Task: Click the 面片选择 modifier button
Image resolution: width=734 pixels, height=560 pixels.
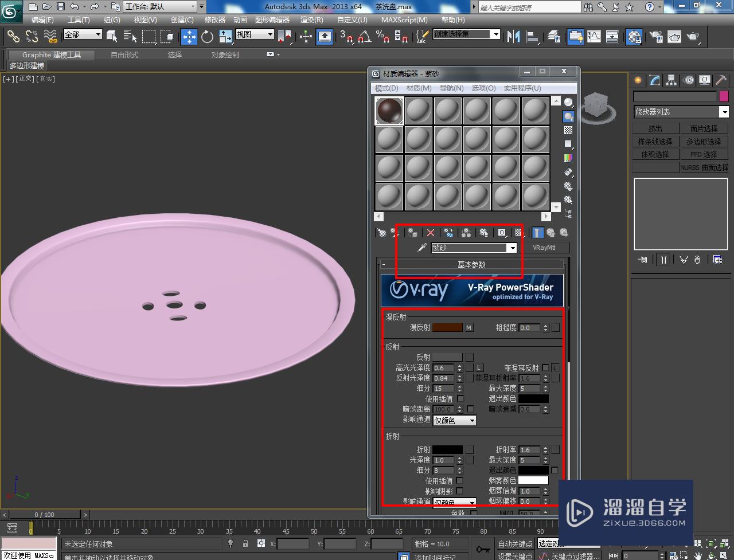Action: click(704, 128)
